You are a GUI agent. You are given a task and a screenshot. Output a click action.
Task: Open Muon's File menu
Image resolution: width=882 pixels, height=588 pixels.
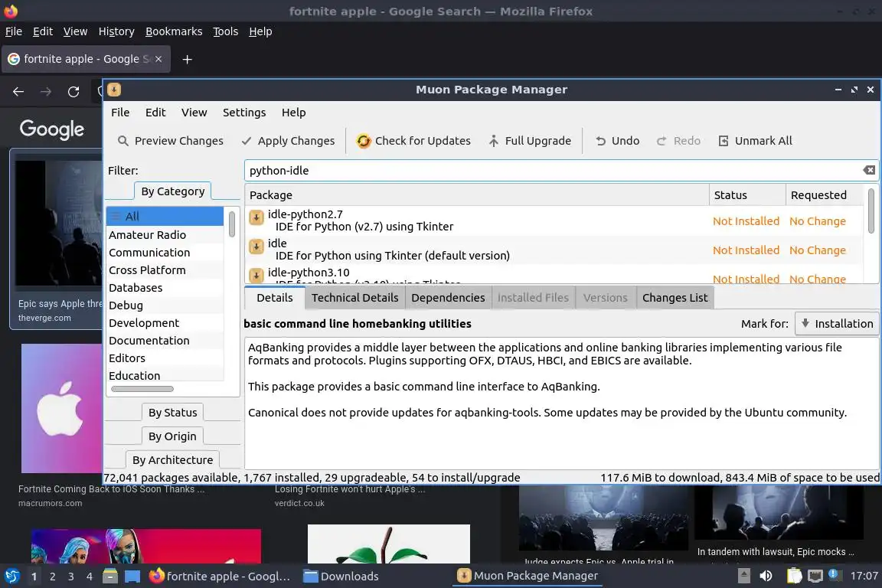(x=119, y=113)
